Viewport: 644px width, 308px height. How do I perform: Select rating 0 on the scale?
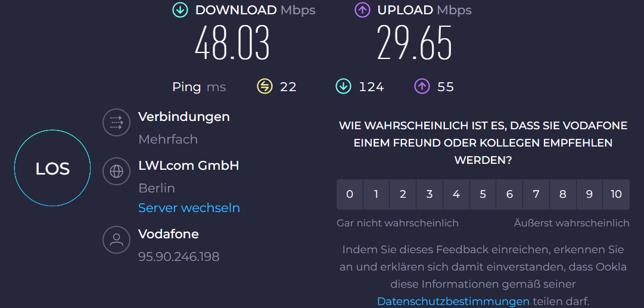click(350, 194)
